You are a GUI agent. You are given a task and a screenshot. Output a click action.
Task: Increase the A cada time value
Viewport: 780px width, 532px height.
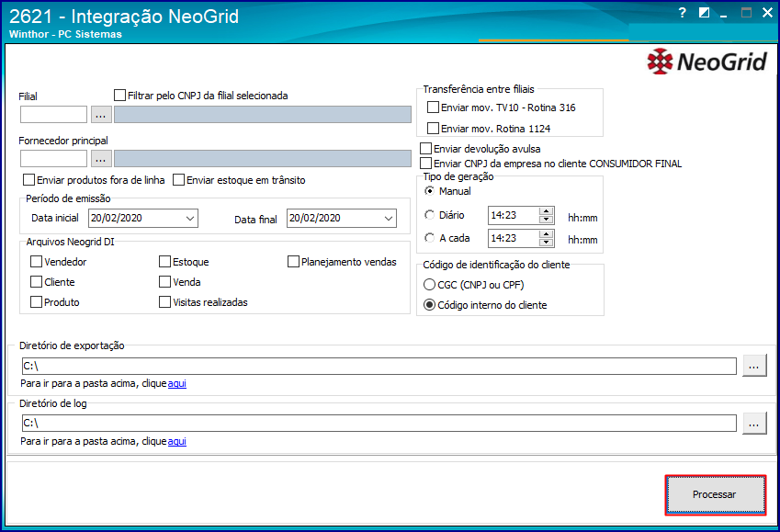[547, 234]
